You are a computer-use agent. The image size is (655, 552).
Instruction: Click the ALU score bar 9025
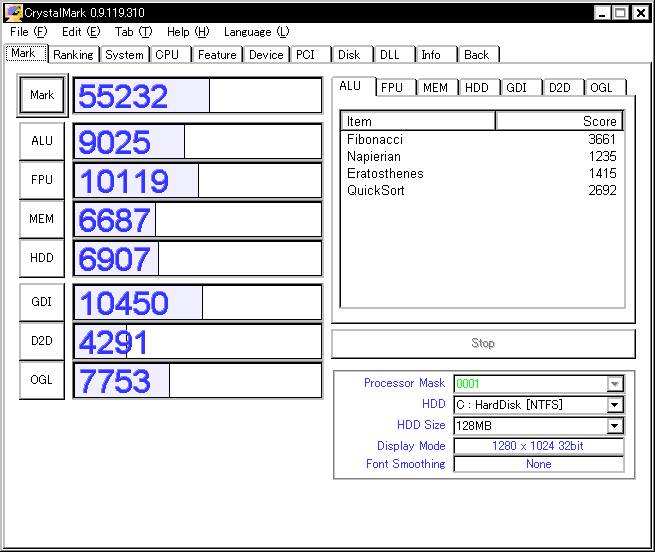(x=198, y=141)
